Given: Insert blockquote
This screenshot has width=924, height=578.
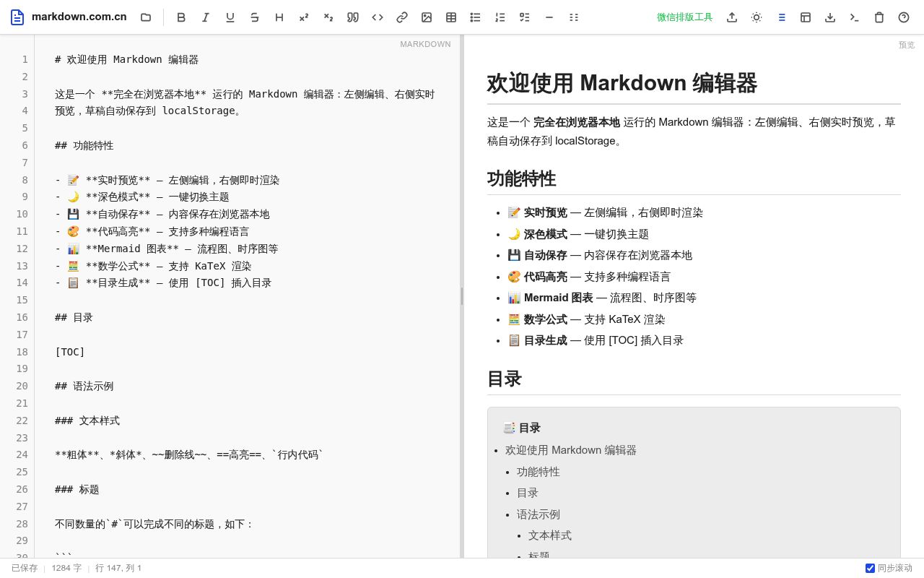Looking at the screenshot, I should coord(353,17).
